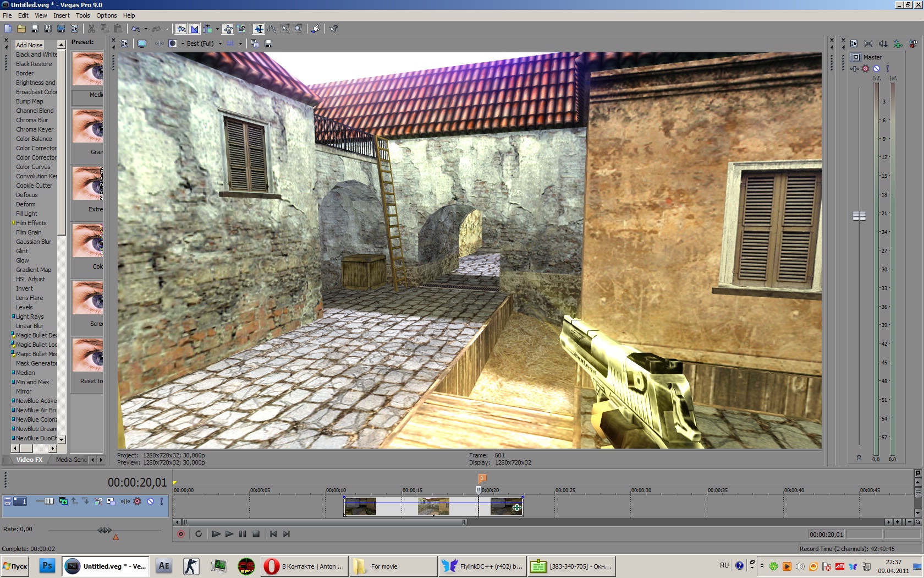Switch to the Media Generators tab

tap(71, 460)
